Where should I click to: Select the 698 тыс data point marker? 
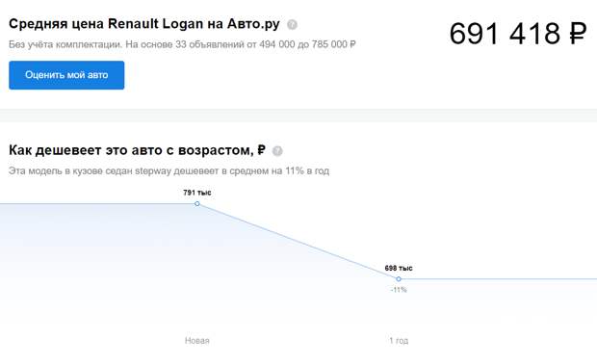click(399, 279)
